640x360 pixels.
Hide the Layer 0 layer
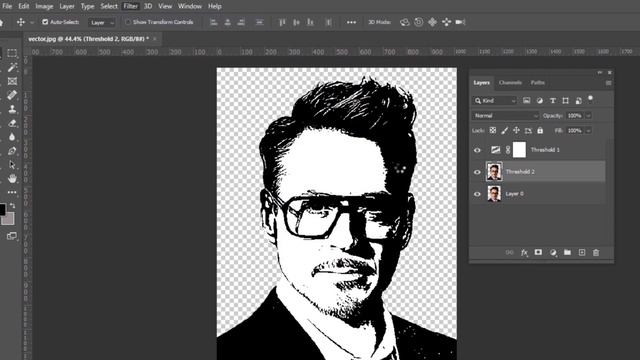(477, 194)
